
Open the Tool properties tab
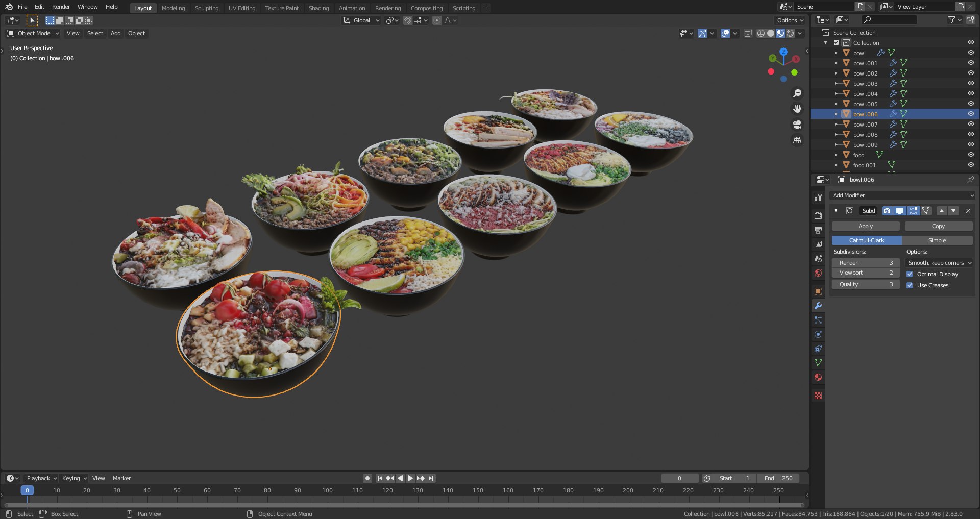click(x=818, y=197)
